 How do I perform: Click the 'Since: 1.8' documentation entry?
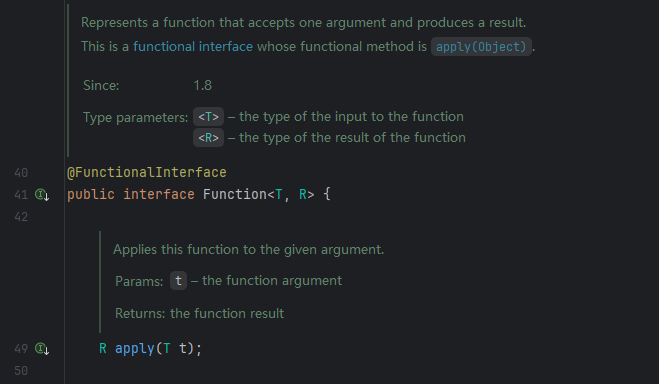(148, 85)
